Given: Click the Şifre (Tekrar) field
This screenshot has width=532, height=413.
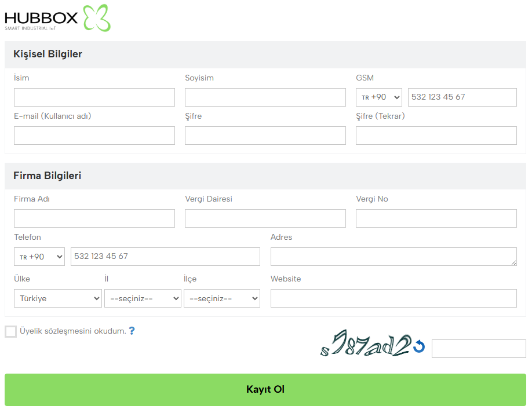Looking at the screenshot, I should point(436,136).
